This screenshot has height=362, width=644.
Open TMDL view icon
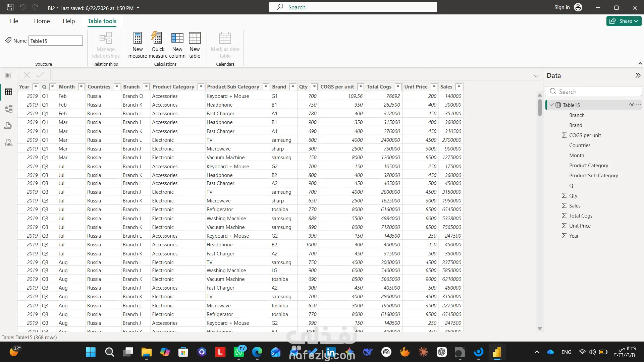pyautogui.click(x=8, y=142)
